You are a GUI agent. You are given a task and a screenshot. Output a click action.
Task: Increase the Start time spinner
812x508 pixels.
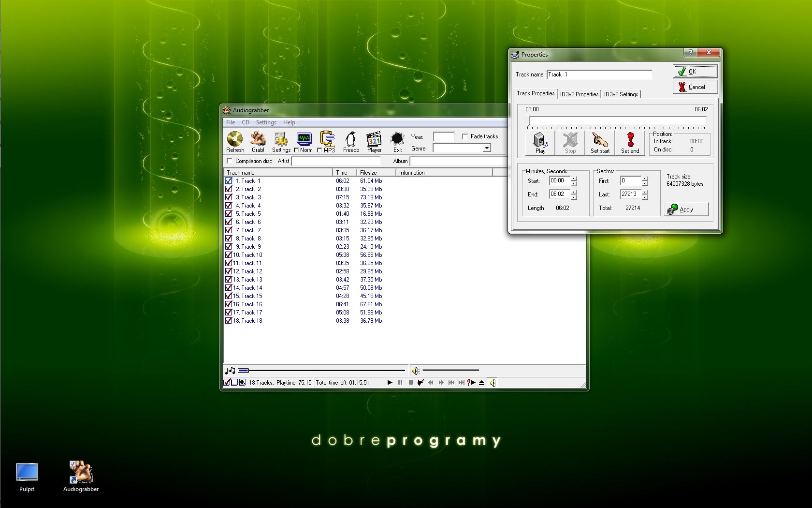tap(574, 179)
